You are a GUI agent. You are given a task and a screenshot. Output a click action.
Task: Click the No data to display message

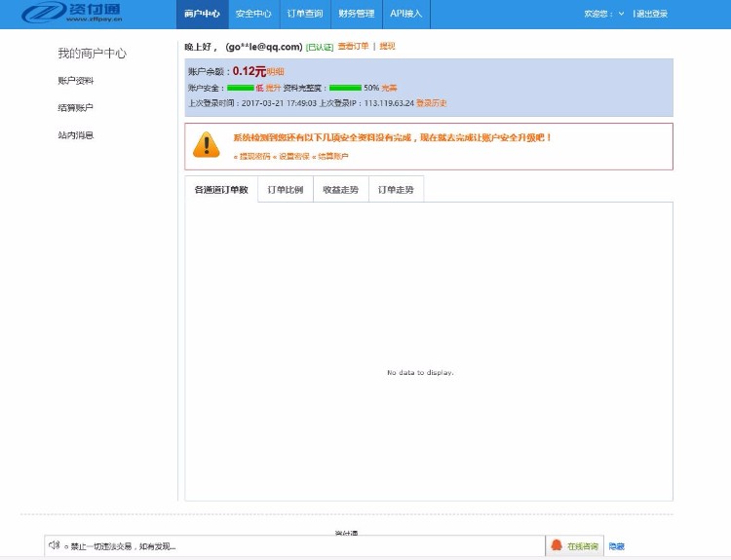[420, 372]
